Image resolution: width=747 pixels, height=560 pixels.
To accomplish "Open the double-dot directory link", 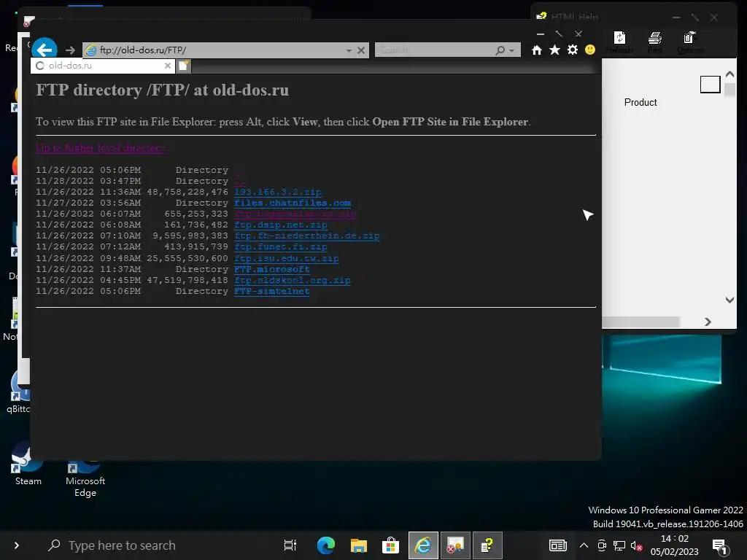I will [x=239, y=181].
